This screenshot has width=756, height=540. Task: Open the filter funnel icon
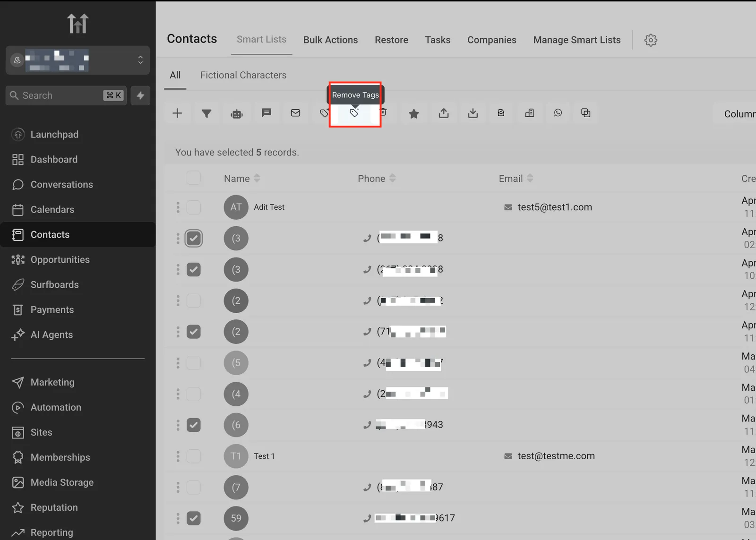click(206, 113)
